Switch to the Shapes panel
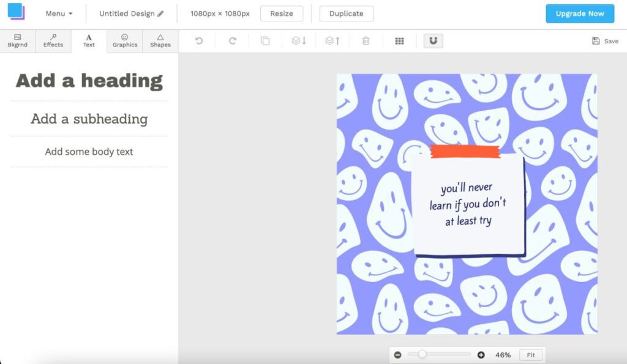 160,41
